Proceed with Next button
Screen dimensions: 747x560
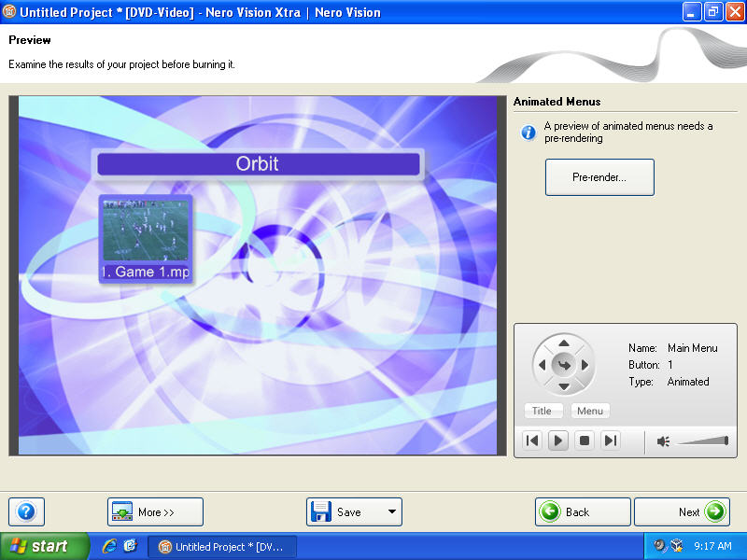[682, 511]
